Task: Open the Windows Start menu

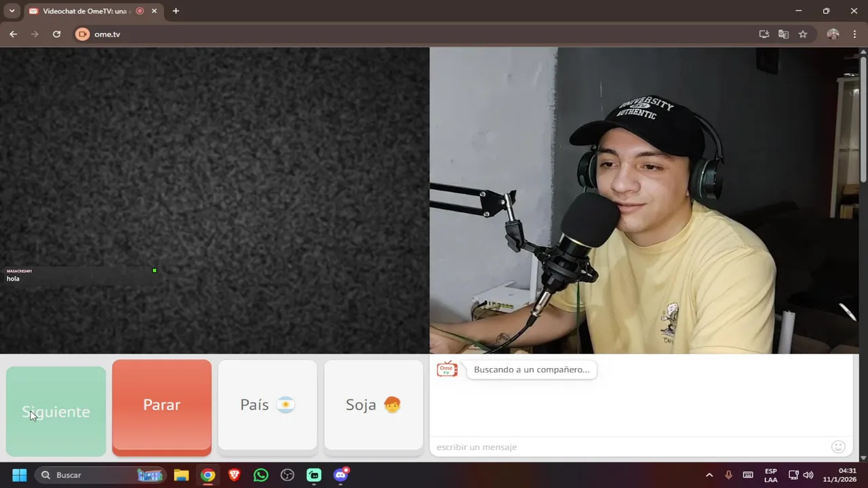Action: (20, 475)
